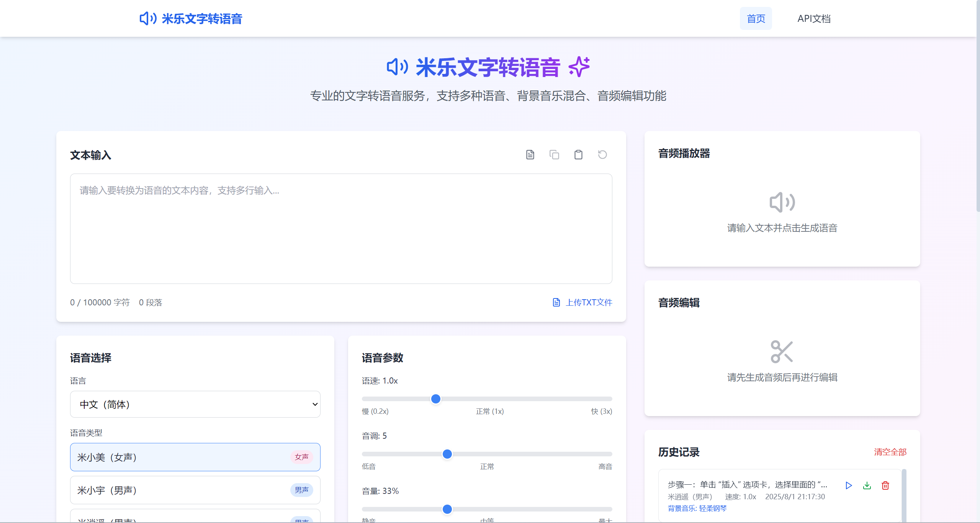Select the 米小宇（男声）voice option

[x=195, y=490]
